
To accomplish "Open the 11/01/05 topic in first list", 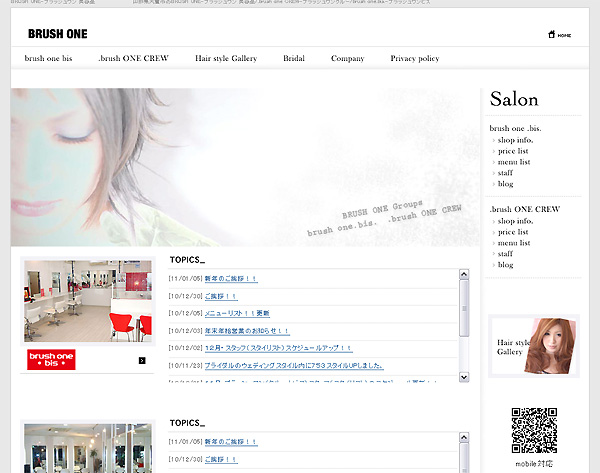I will coord(231,279).
